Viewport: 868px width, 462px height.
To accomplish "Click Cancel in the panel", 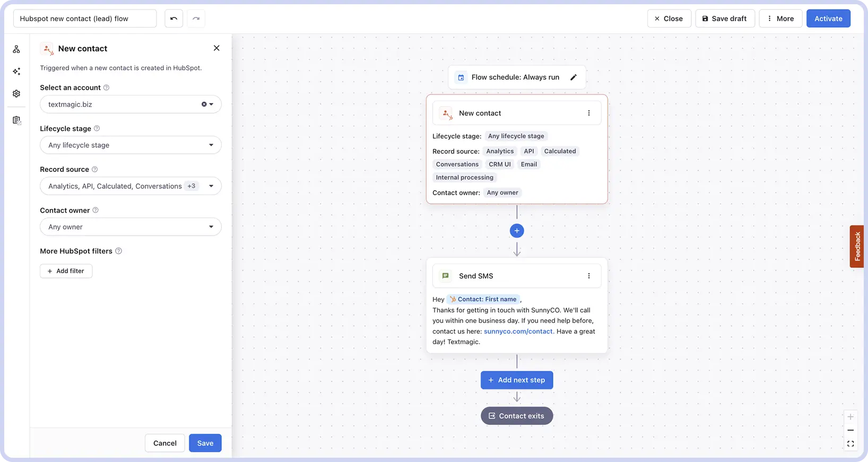I will click(165, 443).
